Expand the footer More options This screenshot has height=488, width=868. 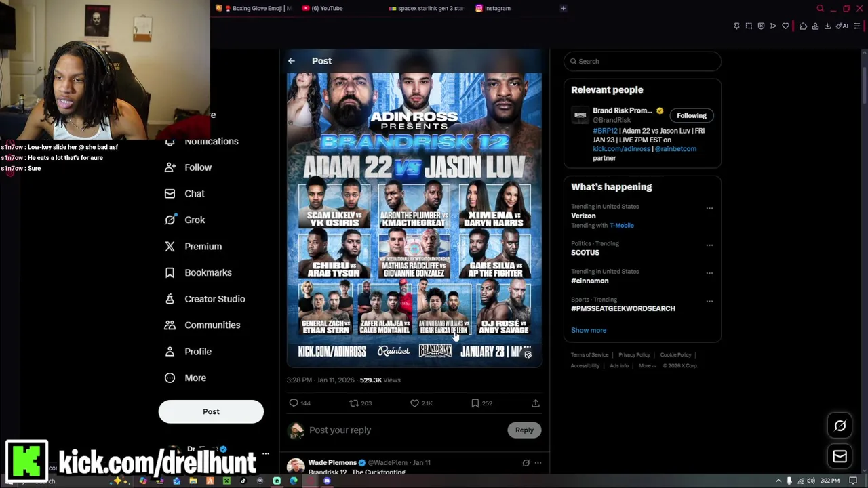[x=647, y=366]
